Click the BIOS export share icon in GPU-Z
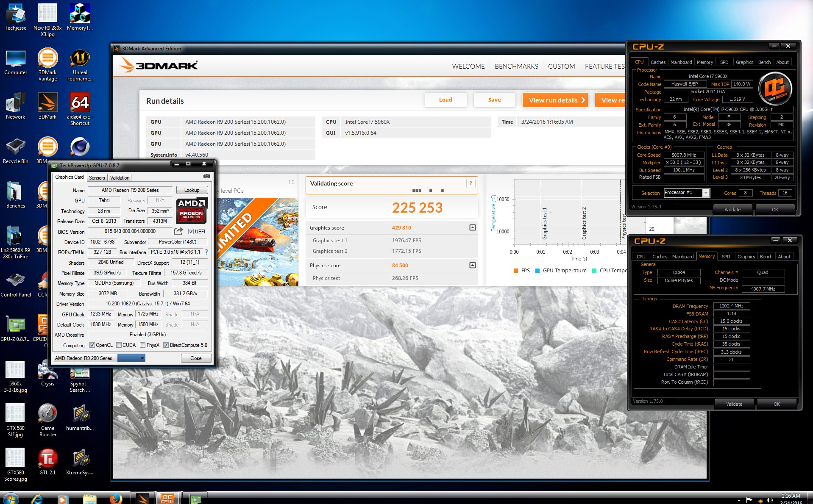Viewport: 813px width, 504px height. click(x=178, y=231)
